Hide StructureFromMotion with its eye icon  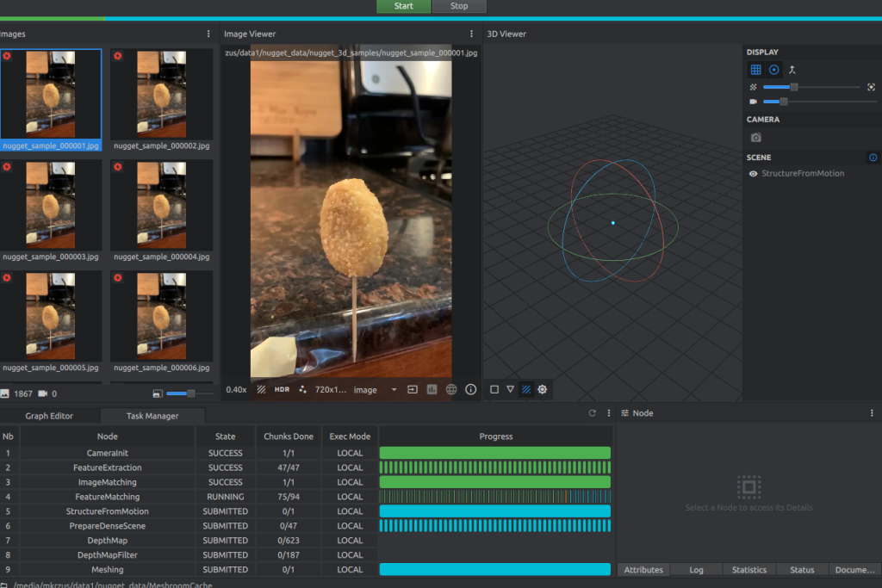coord(754,174)
